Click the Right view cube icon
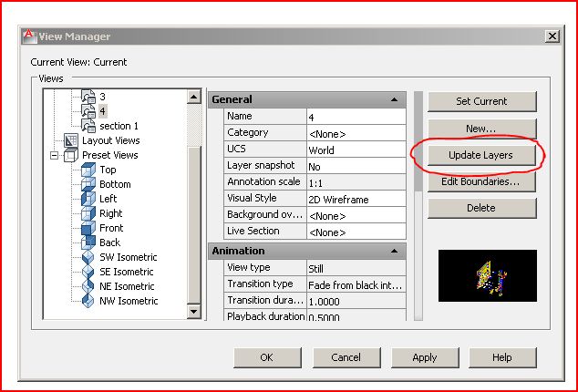The height and width of the screenshot is (392, 578). (88, 213)
